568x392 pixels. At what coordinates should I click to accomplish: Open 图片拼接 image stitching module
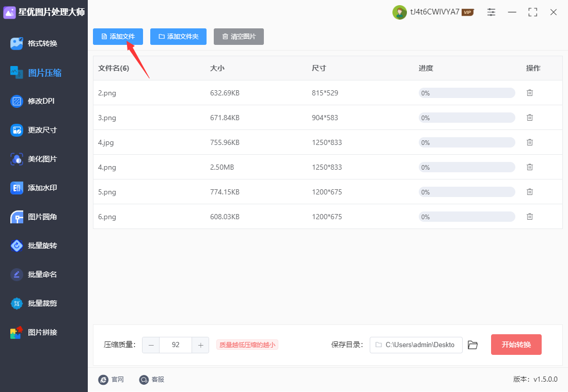[34, 332]
